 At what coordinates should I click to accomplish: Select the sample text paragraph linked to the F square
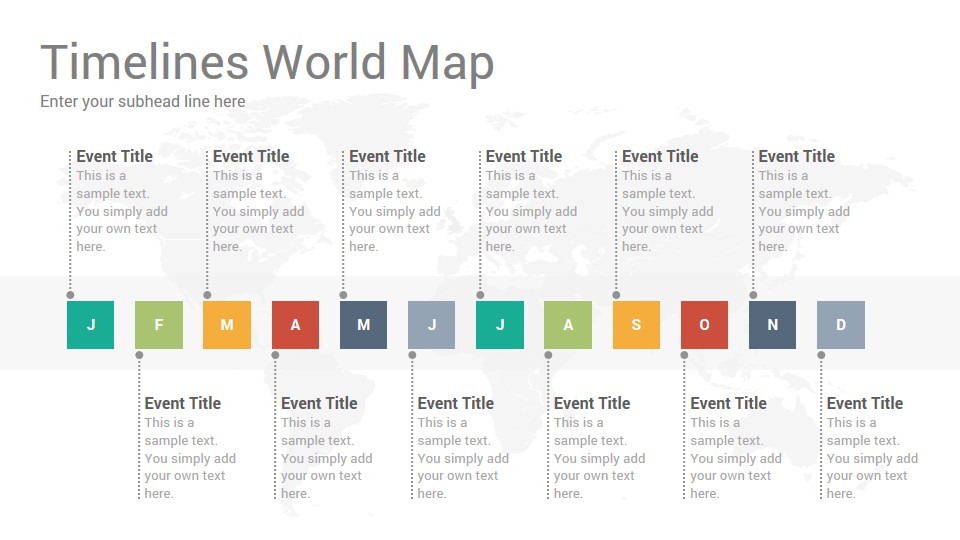tap(190, 458)
